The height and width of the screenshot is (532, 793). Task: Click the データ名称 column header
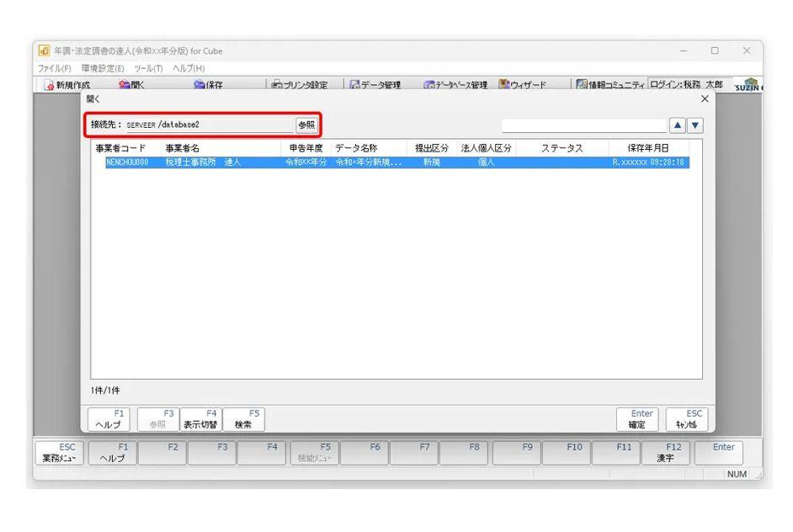[x=369, y=148]
